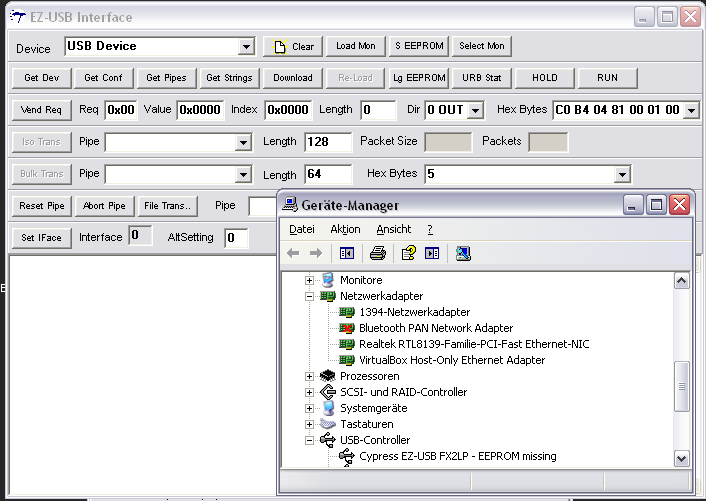Image resolution: width=706 pixels, height=501 pixels.
Task: Click the Systemgeräte icon
Action: pos(328,408)
